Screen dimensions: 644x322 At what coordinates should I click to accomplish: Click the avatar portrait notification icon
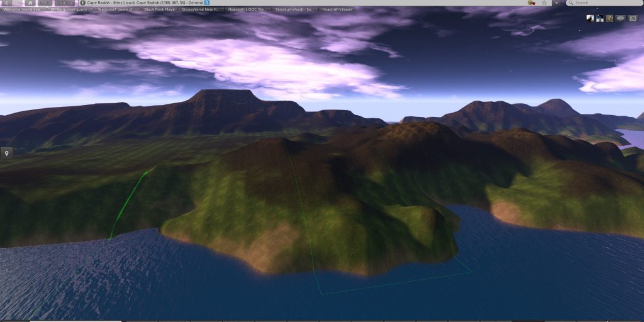(x=600, y=18)
